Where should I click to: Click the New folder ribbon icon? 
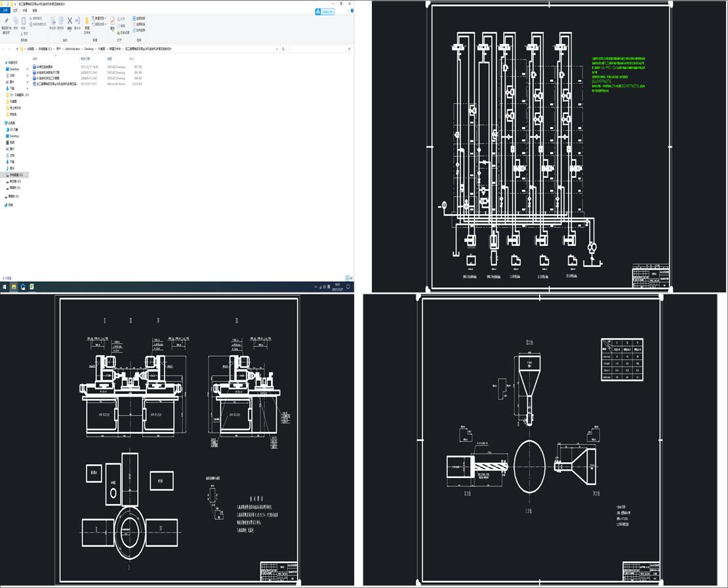(87, 22)
